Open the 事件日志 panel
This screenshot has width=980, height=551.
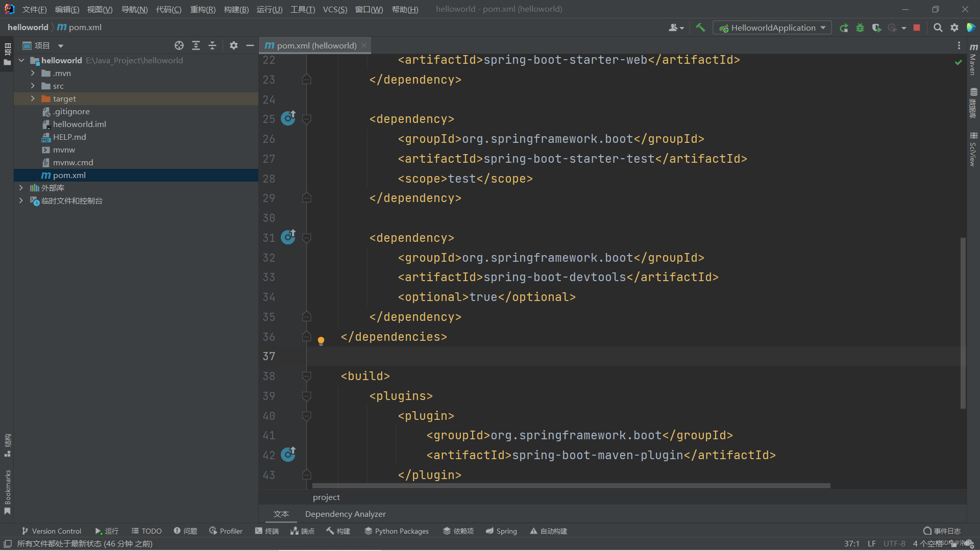click(942, 531)
